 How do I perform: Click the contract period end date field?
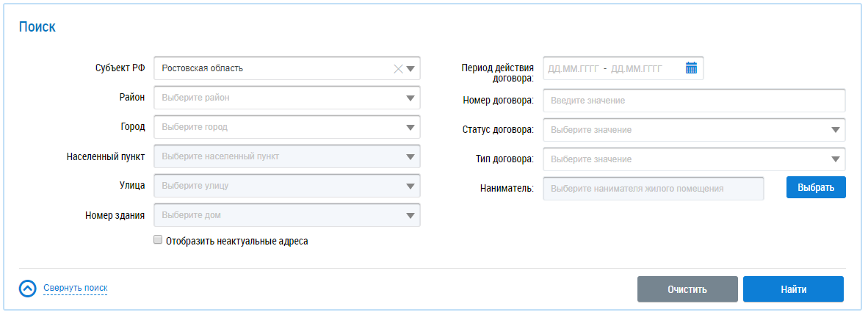point(636,69)
